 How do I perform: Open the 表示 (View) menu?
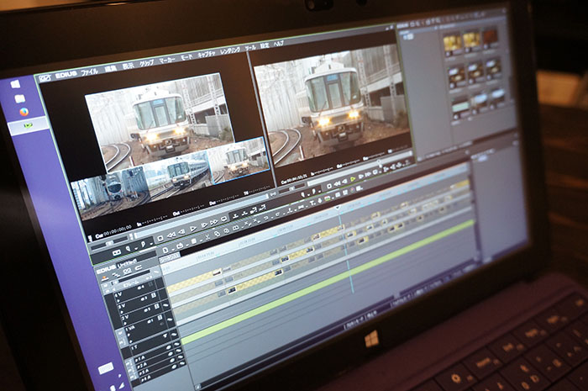point(129,66)
